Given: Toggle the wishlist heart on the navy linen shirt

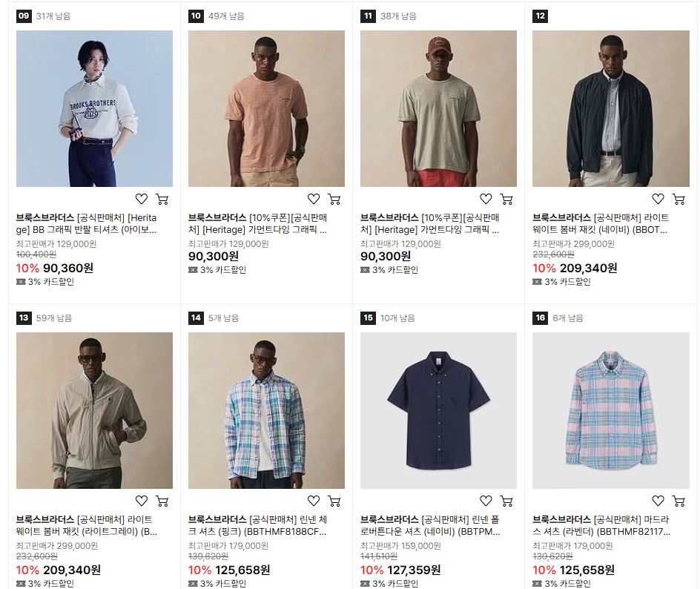Looking at the screenshot, I should pos(486,501).
